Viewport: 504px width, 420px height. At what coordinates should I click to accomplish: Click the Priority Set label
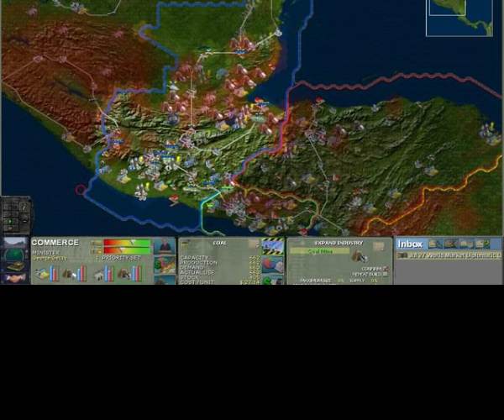coord(121,258)
